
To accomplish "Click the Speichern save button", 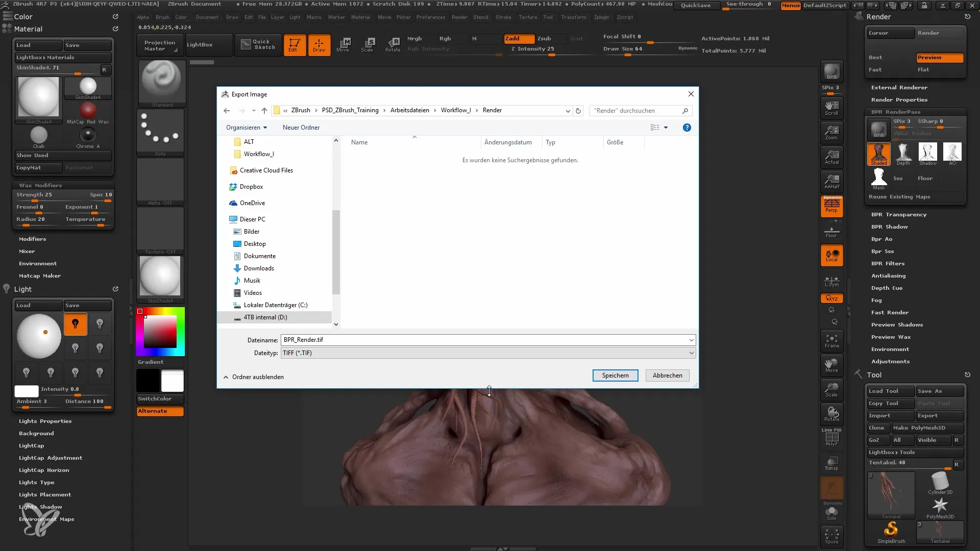I will click(x=614, y=375).
